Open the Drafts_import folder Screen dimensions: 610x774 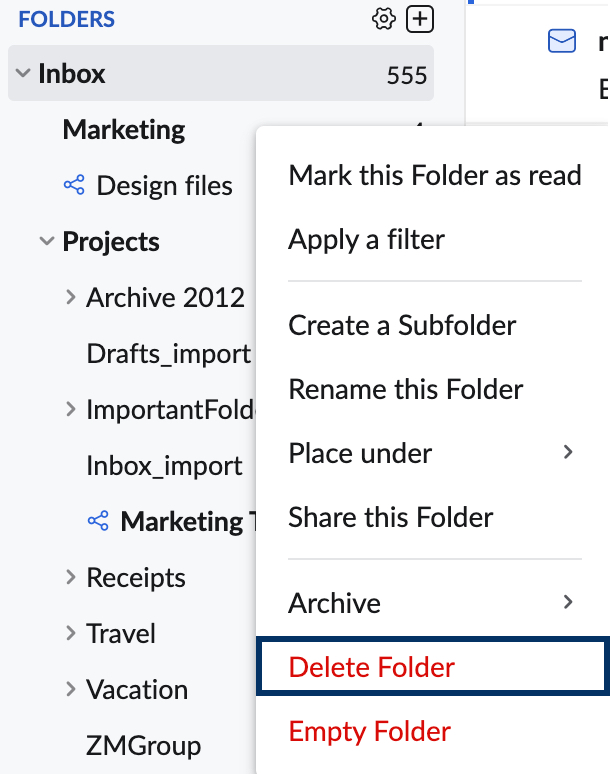[x=168, y=353]
